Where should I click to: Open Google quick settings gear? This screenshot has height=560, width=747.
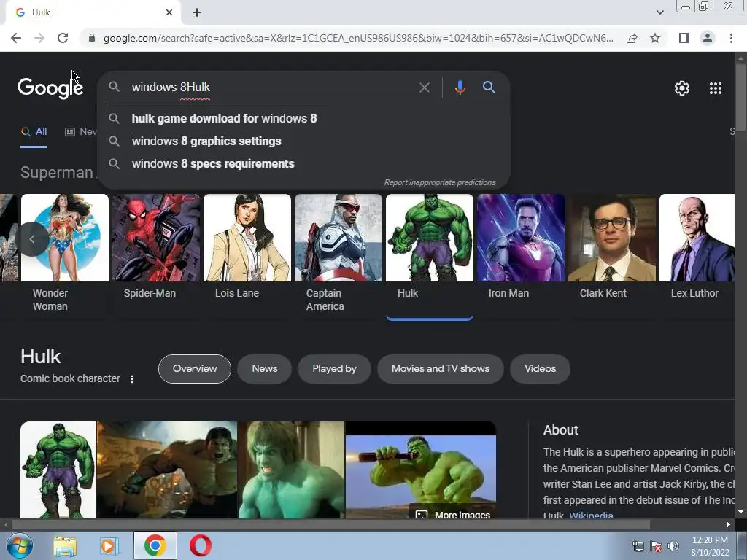(x=682, y=88)
